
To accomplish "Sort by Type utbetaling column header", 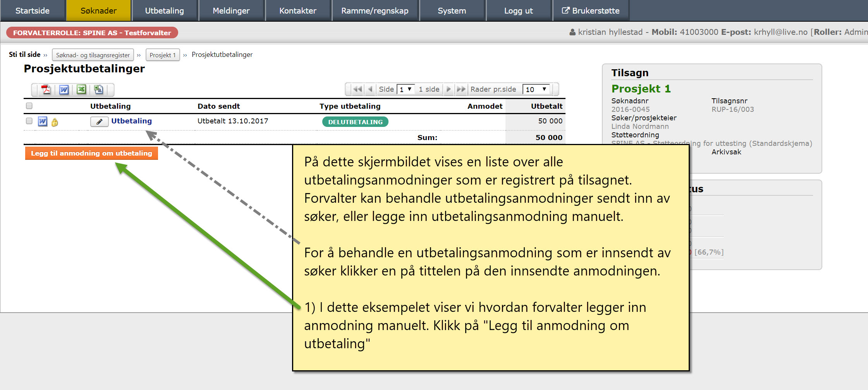I will coord(350,106).
